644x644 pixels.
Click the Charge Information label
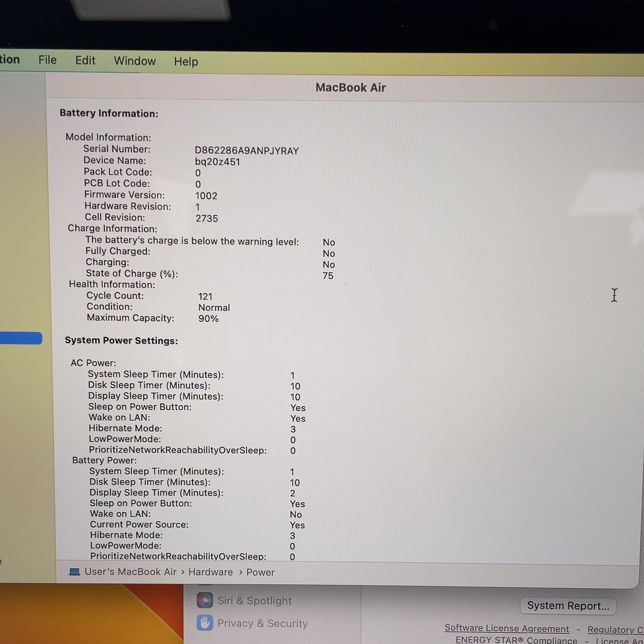[112, 228]
